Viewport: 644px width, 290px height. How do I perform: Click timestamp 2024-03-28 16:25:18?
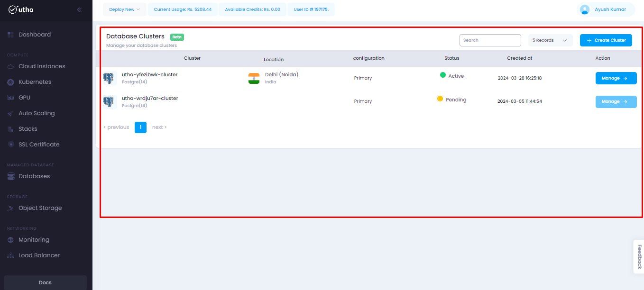point(520,78)
